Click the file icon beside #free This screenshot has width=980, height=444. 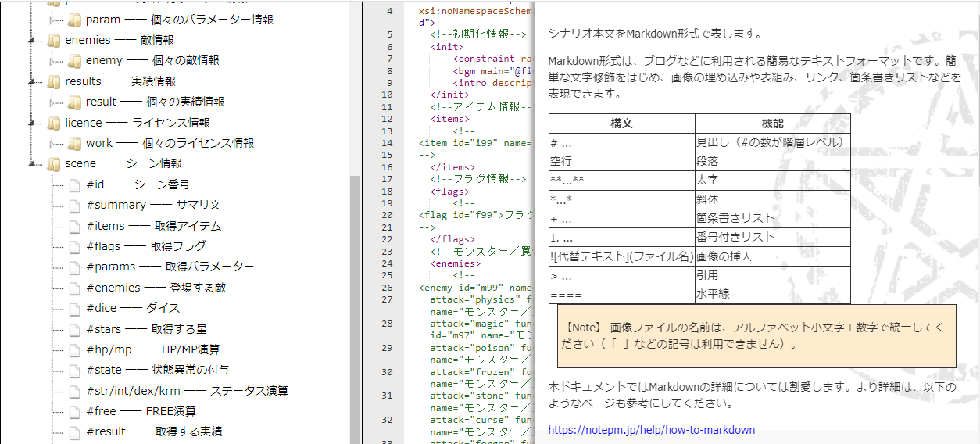(x=75, y=412)
